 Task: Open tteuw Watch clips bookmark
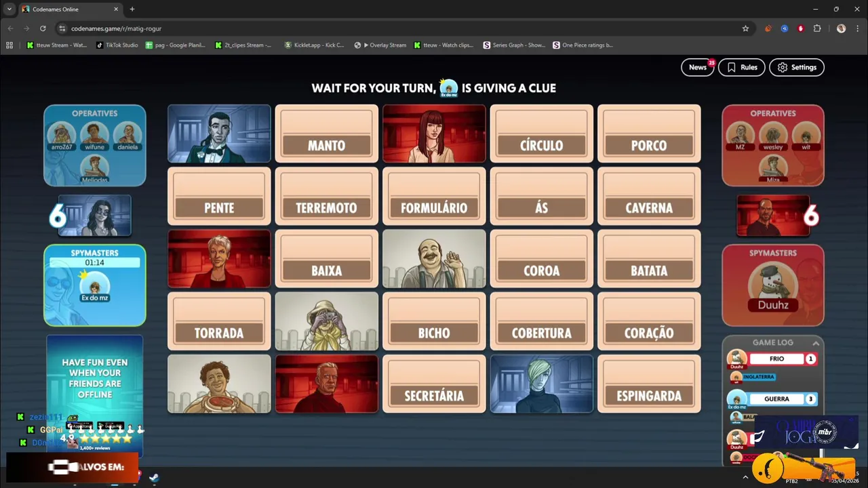click(x=444, y=45)
